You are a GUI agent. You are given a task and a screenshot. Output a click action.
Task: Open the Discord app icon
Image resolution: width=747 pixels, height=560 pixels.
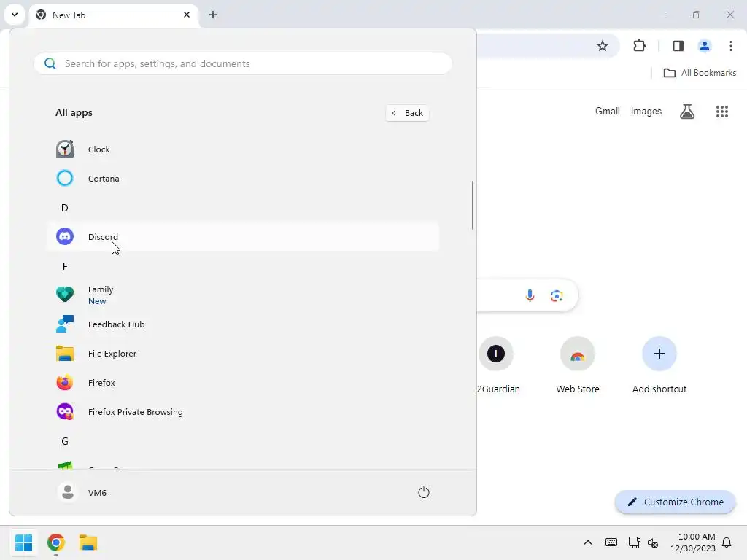(65, 236)
